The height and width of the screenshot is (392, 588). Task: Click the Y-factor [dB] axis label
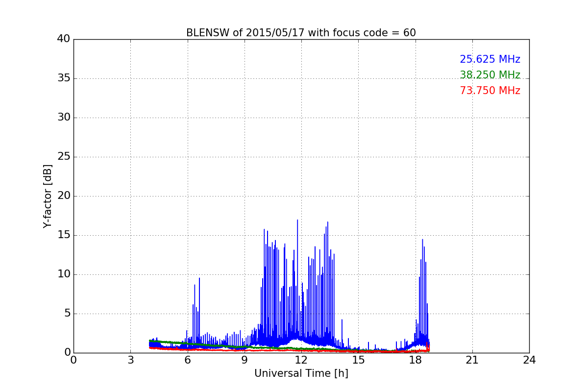pos(48,196)
